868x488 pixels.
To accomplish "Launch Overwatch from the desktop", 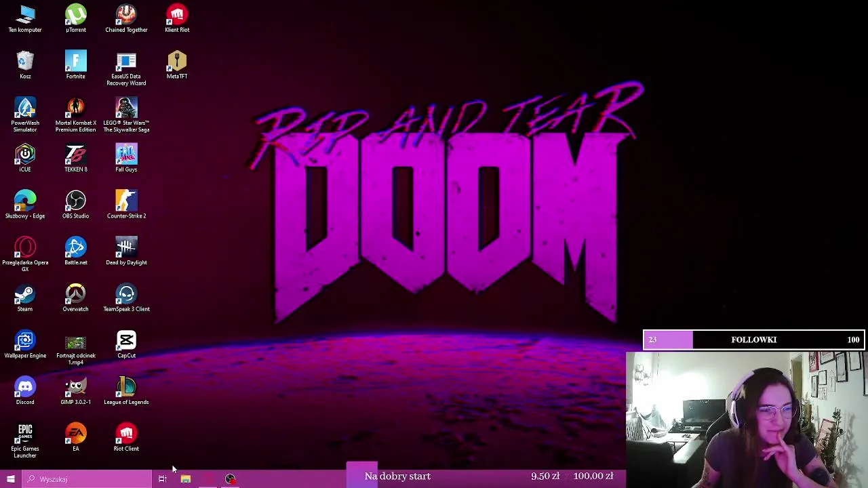I will [75, 298].
